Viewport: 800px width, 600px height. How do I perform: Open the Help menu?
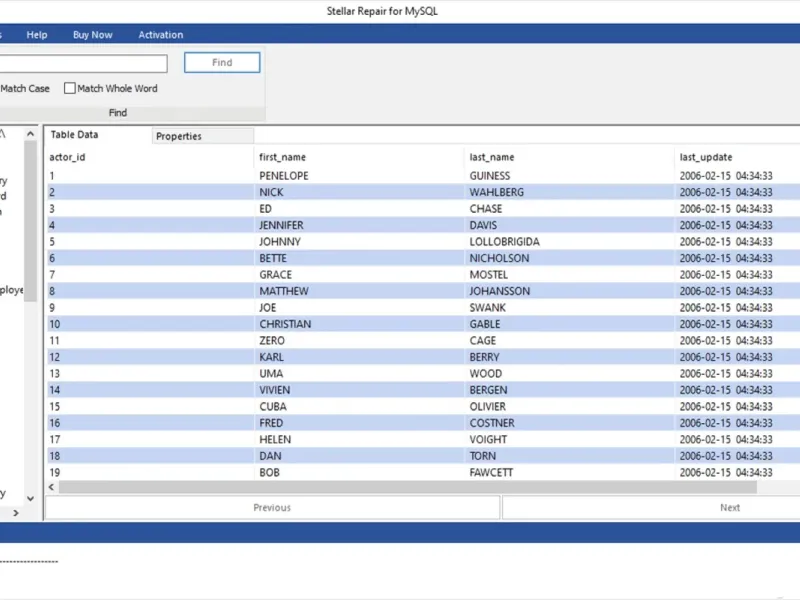pyautogui.click(x=37, y=35)
